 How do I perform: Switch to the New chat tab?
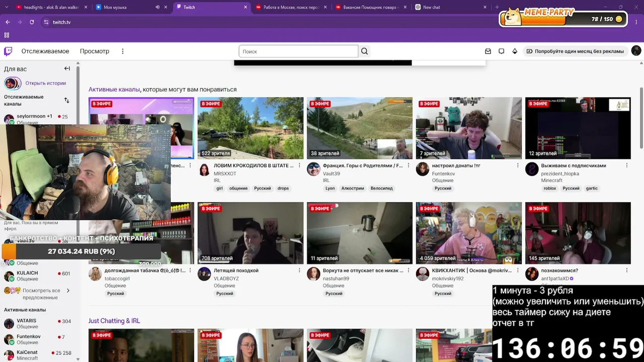(451, 7)
